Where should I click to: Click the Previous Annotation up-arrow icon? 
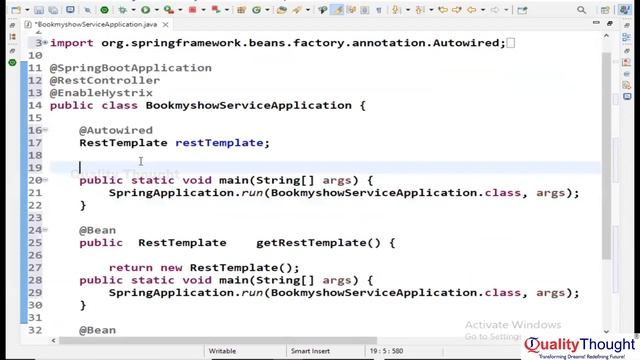pos(419,10)
